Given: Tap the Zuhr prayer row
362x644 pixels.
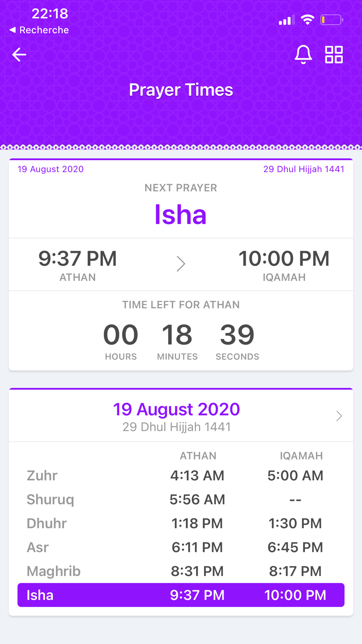Looking at the screenshot, I should point(181,476).
